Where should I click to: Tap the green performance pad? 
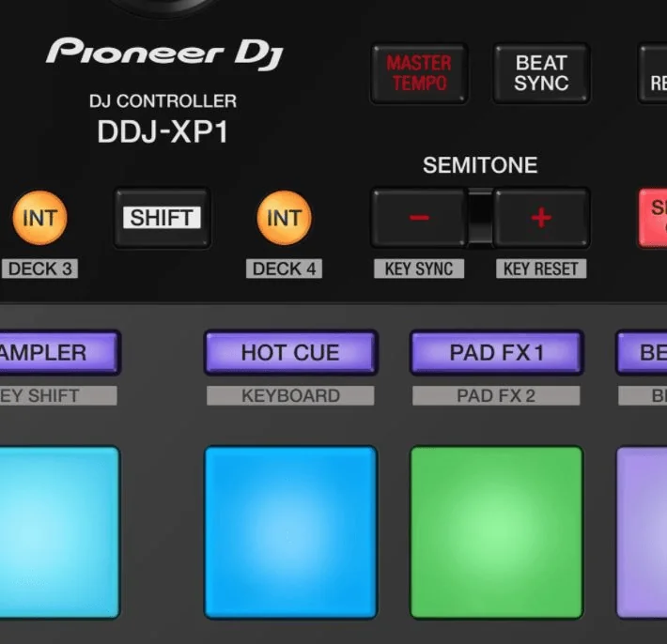496,532
